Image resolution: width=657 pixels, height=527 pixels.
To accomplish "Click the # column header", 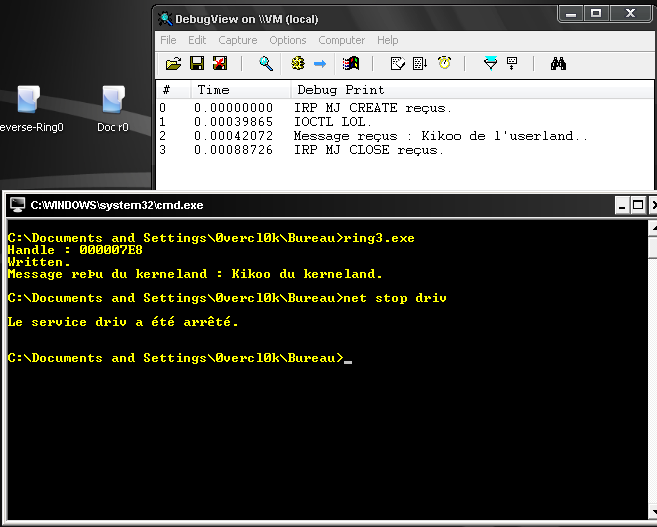I will click(x=173, y=90).
